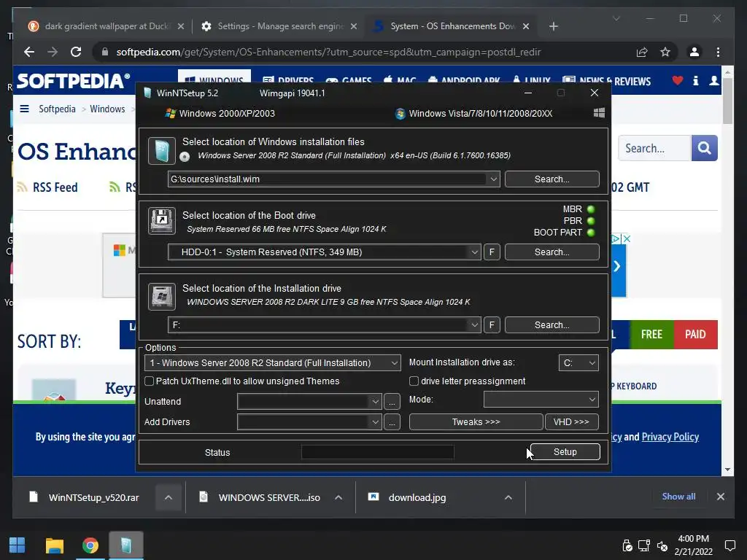Click Search for Installation drive
Screen dimensions: 747x560
[551, 324]
